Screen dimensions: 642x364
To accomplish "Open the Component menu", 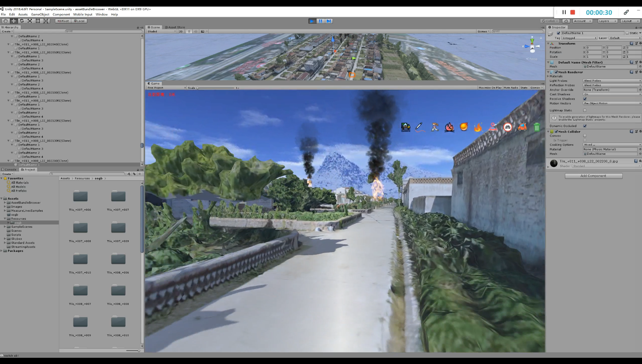I will (61, 15).
